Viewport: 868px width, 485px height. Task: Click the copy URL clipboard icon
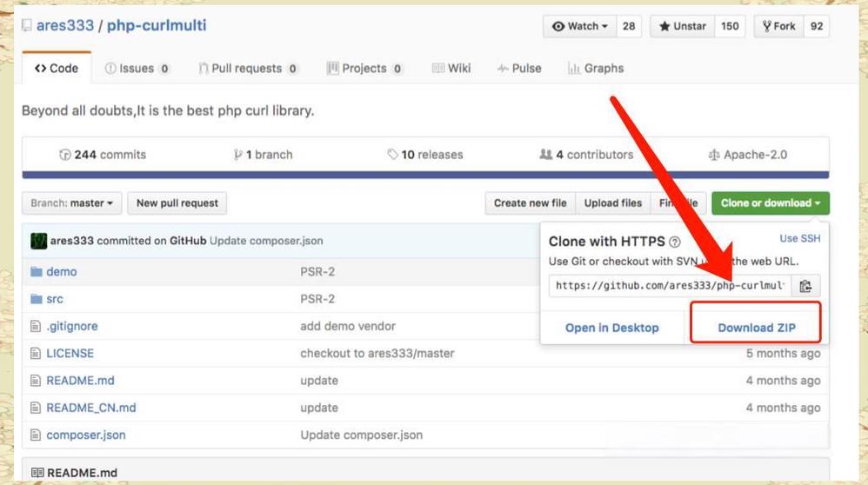(x=805, y=286)
